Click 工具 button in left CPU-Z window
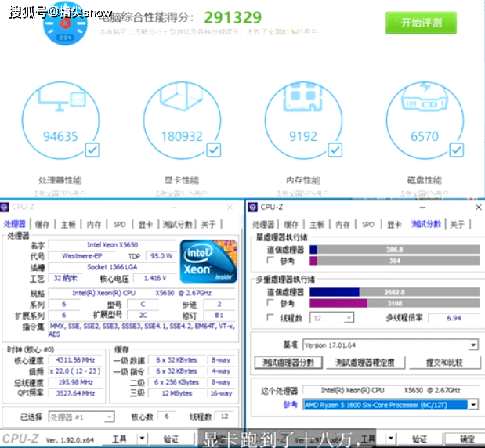 coord(119,438)
